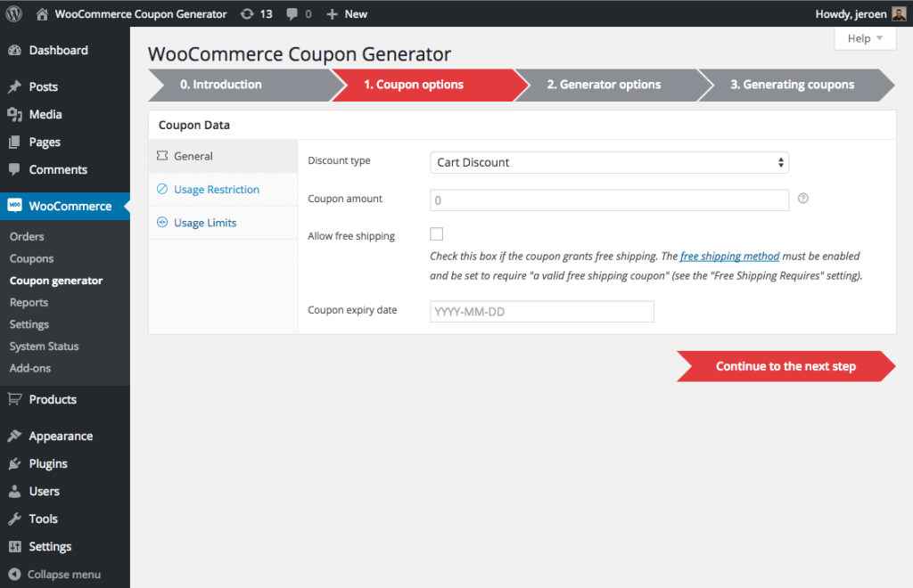Image resolution: width=913 pixels, height=588 pixels.
Task: Click the Coupon expiry date field
Action: (x=541, y=311)
